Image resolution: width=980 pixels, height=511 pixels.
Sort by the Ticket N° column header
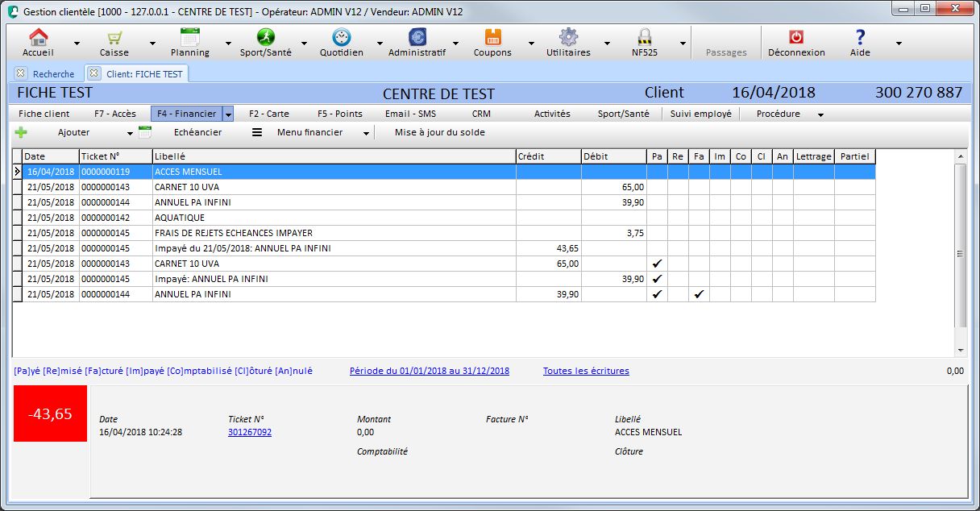click(115, 156)
